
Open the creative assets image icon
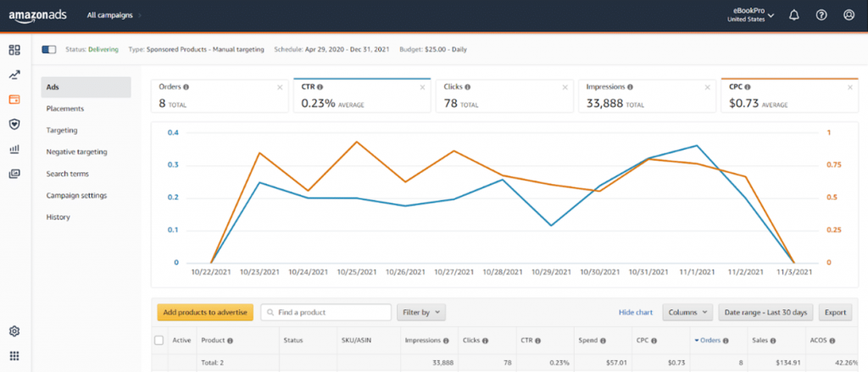[x=14, y=174]
